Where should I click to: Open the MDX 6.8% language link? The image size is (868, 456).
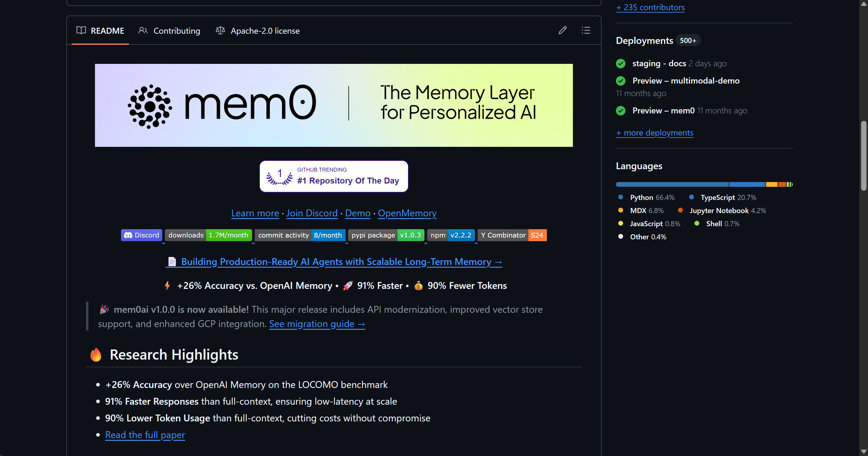pyautogui.click(x=641, y=211)
